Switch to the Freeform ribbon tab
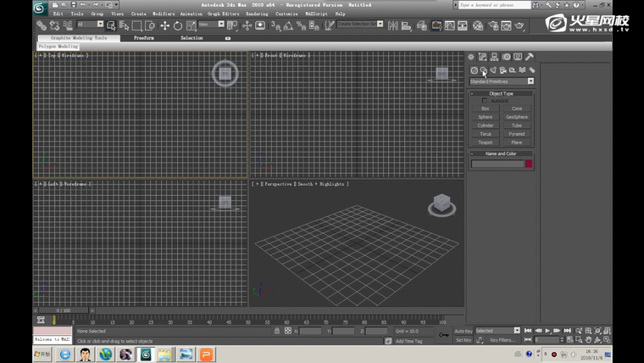 tap(144, 38)
